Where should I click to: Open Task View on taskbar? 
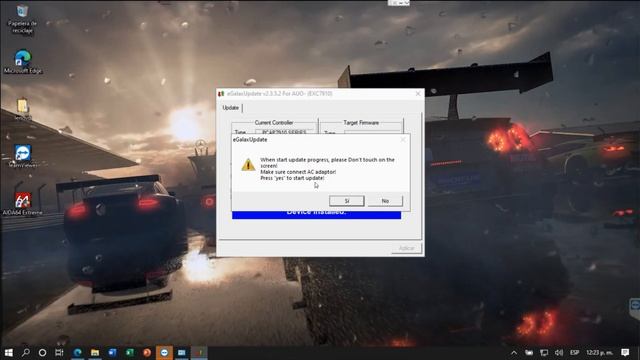(59, 352)
